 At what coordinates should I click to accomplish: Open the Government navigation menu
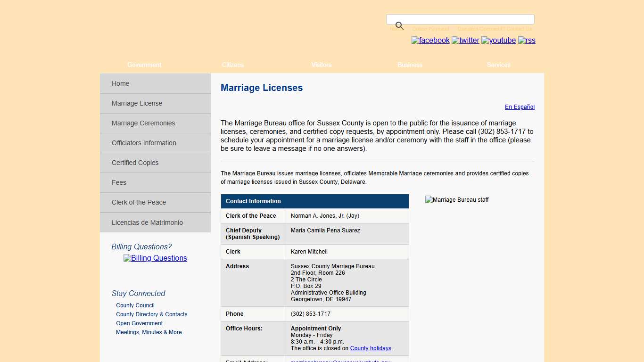144,65
